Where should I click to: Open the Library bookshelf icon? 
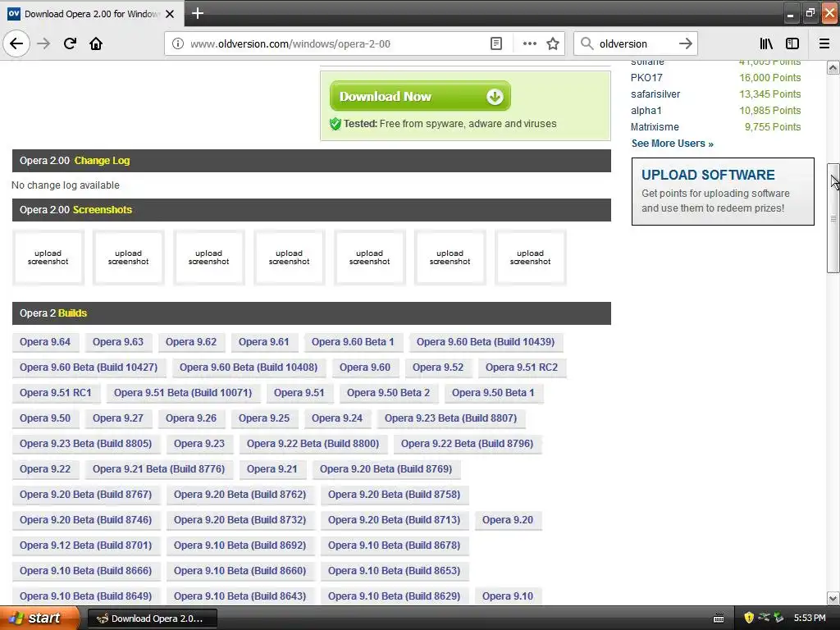tap(766, 43)
